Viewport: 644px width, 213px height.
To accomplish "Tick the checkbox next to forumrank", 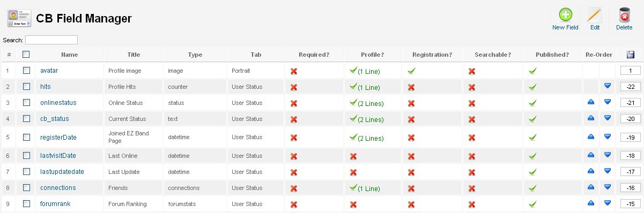I will tap(26, 203).
